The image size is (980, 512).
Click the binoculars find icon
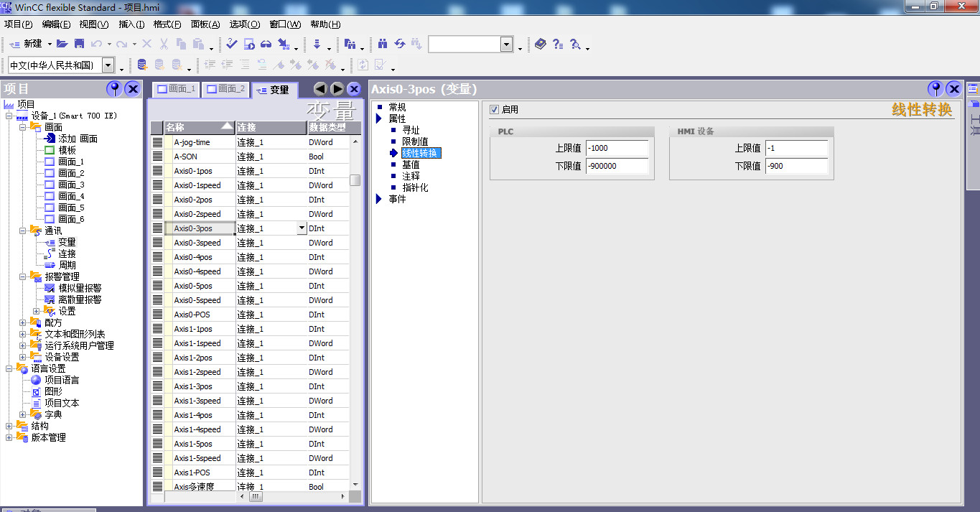pos(382,44)
